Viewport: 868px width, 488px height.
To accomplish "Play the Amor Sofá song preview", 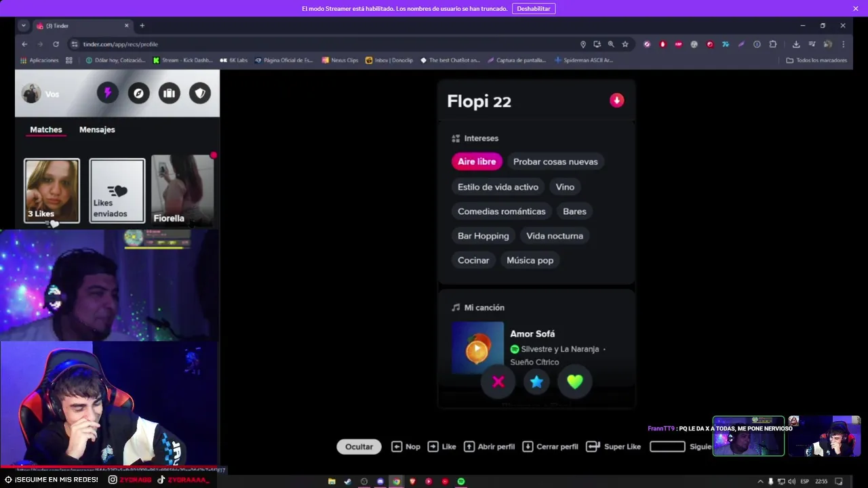I will click(x=477, y=348).
